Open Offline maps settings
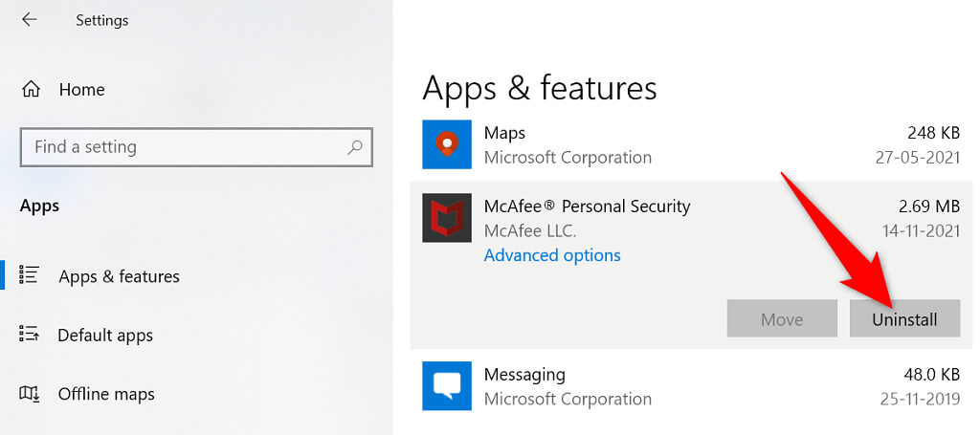This screenshot has height=435, width=980. coord(105,394)
